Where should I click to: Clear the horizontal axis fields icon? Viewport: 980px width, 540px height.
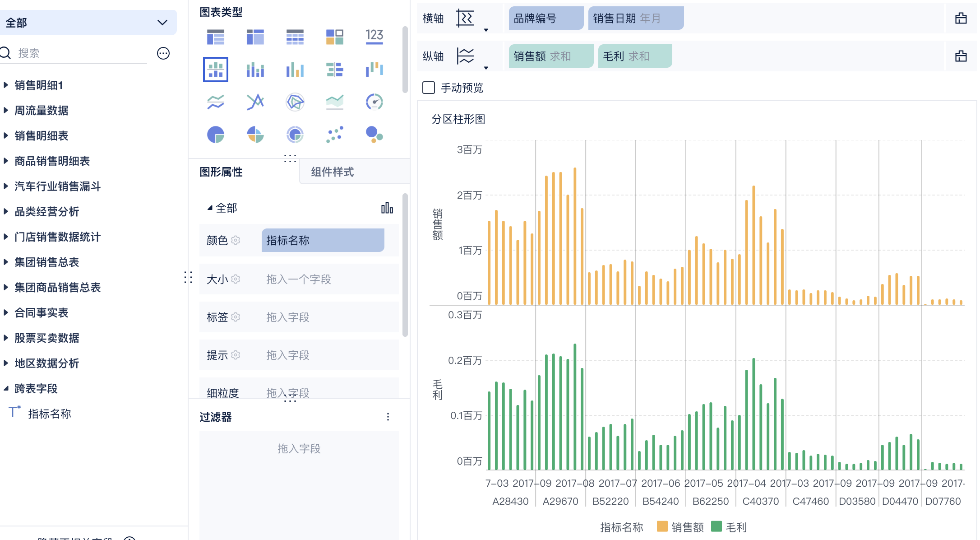961,19
